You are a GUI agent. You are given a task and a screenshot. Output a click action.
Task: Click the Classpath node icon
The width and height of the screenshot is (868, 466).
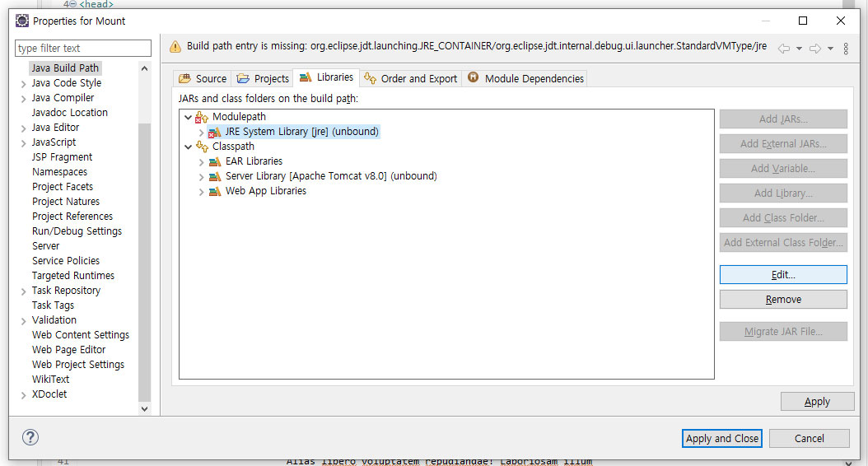coord(202,147)
